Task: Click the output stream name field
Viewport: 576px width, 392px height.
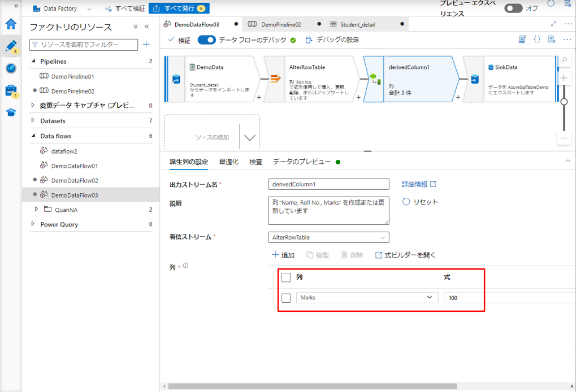Action: click(x=329, y=184)
